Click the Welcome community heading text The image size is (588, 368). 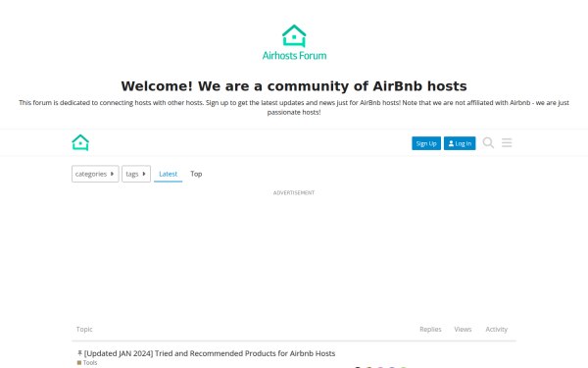[x=294, y=86]
